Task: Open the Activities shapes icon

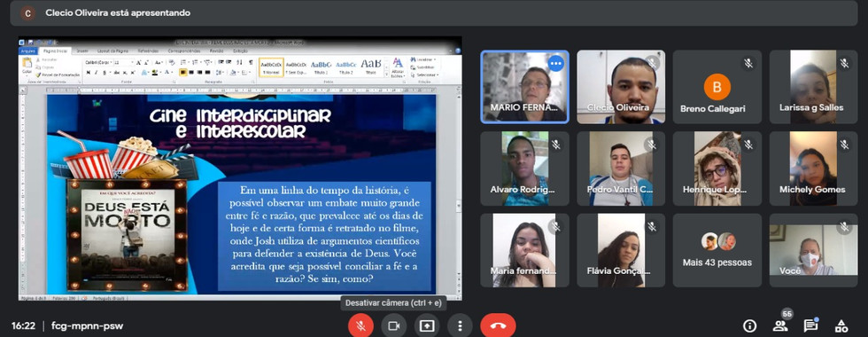Action: [x=841, y=326]
